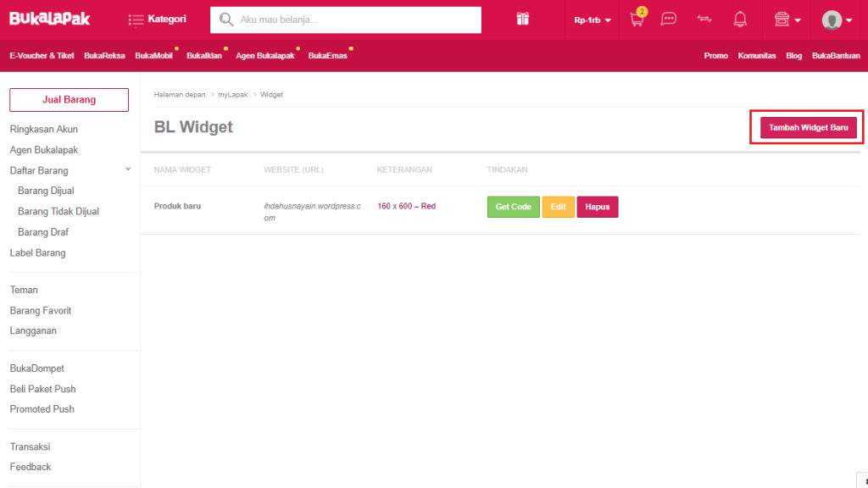Select Barang Dijual in sidebar
868x488 pixels.
click(46, 191)
